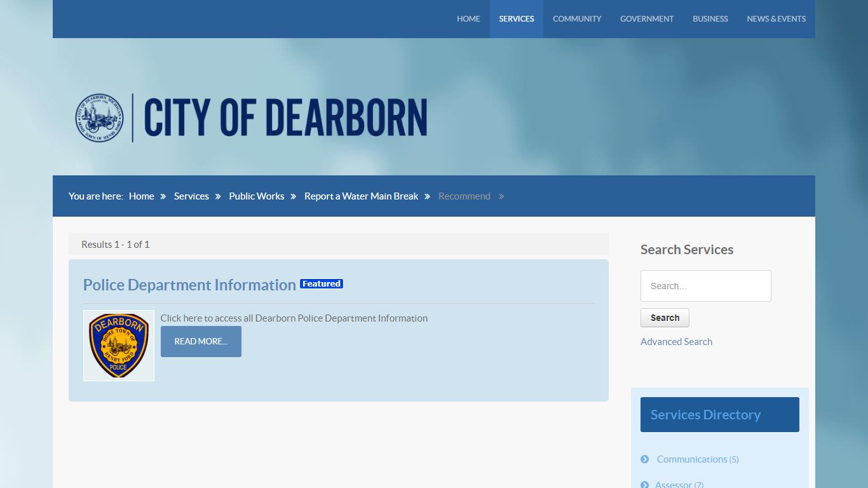868x488 pixels.
Task: Click the arrow icon beside Assessor
Action: [x=645, y=484]
